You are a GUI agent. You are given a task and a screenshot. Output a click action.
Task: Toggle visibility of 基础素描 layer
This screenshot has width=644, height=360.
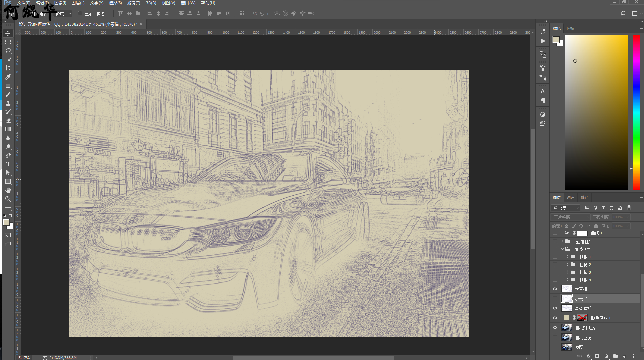tap(555, 308)
